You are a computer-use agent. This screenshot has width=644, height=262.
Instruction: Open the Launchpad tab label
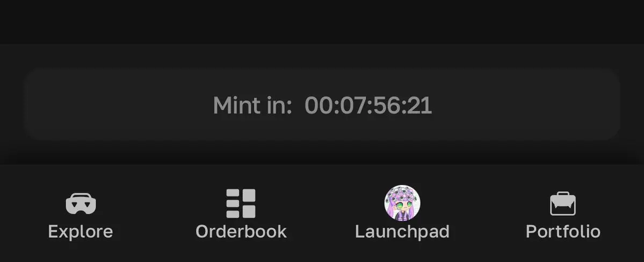pos(402,231)
